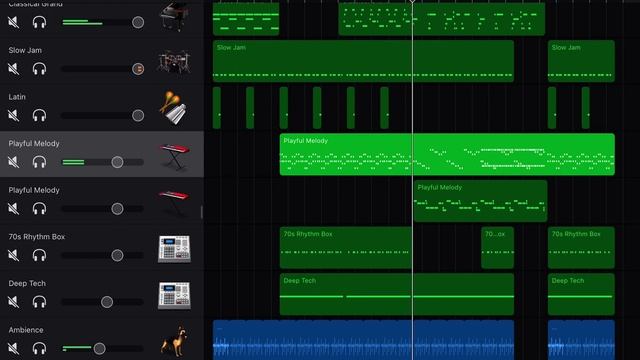
Task: Adjust the Latin volume slider knob
Action: pyautogui.click(x=138, y=116)
